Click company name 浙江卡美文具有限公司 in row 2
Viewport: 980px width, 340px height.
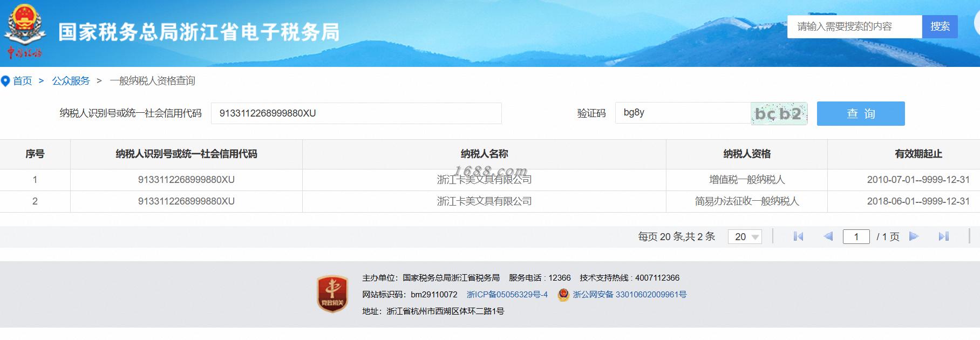(484, 201)
